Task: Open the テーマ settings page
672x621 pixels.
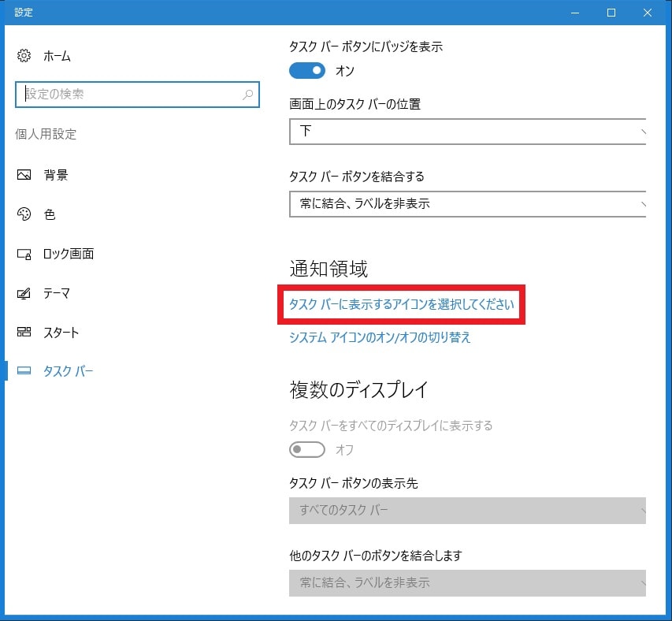Action: [57, 293]
